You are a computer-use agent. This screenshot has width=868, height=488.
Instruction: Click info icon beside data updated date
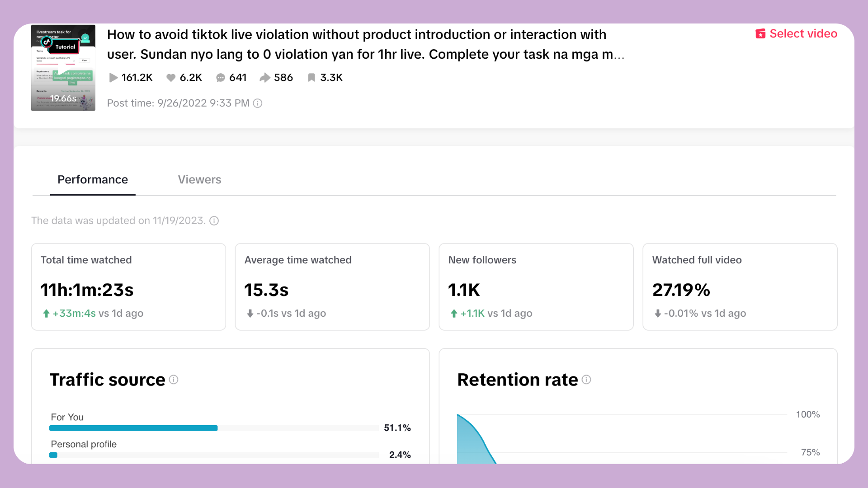click(x=214, y=221)
